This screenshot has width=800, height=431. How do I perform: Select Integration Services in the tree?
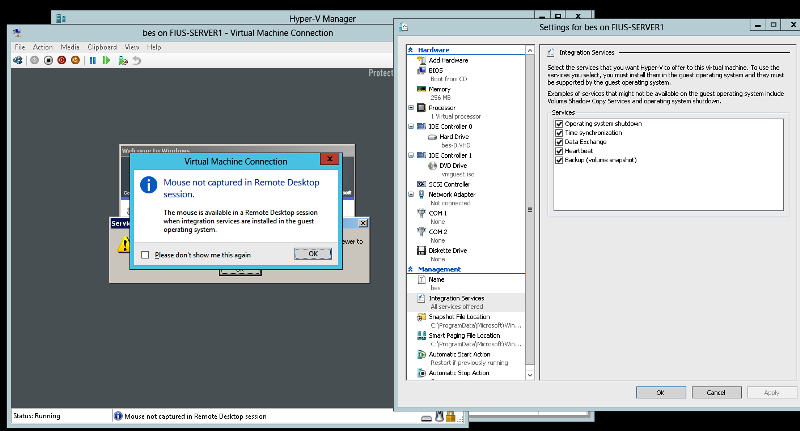456,298
